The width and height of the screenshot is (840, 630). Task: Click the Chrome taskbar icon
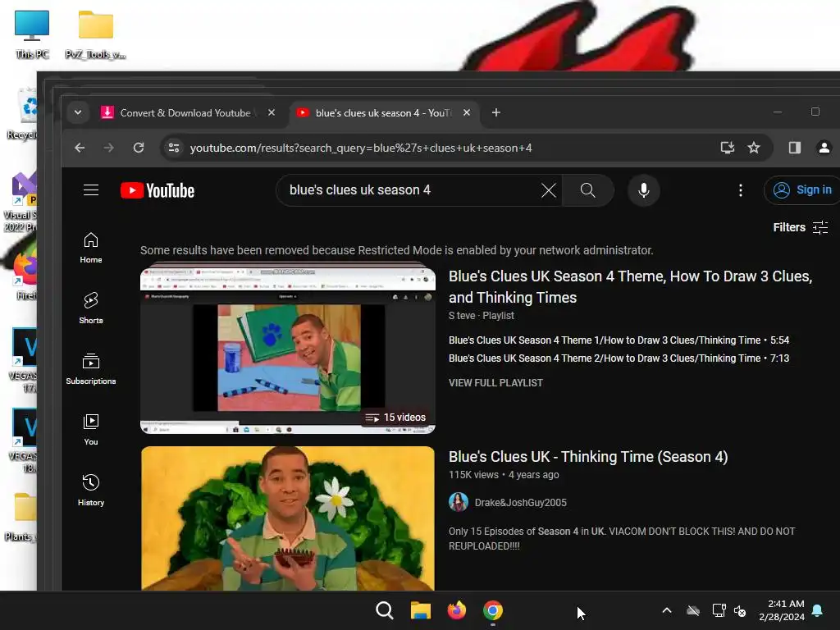click(x=493, y=610)
